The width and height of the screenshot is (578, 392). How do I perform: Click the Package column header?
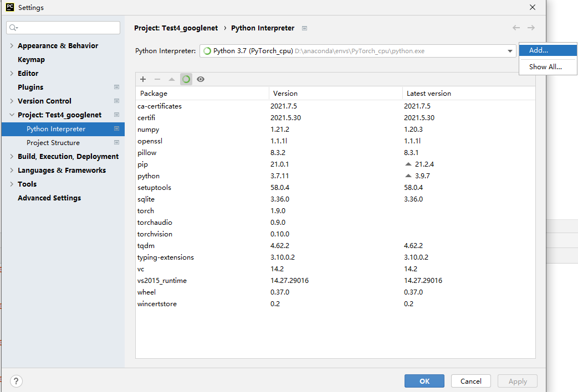(202, 93)
